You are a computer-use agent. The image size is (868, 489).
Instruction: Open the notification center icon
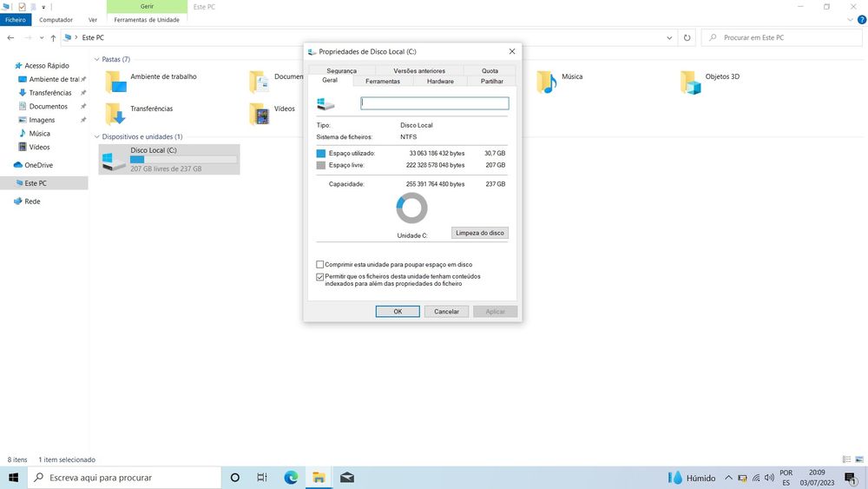(852, 478)
